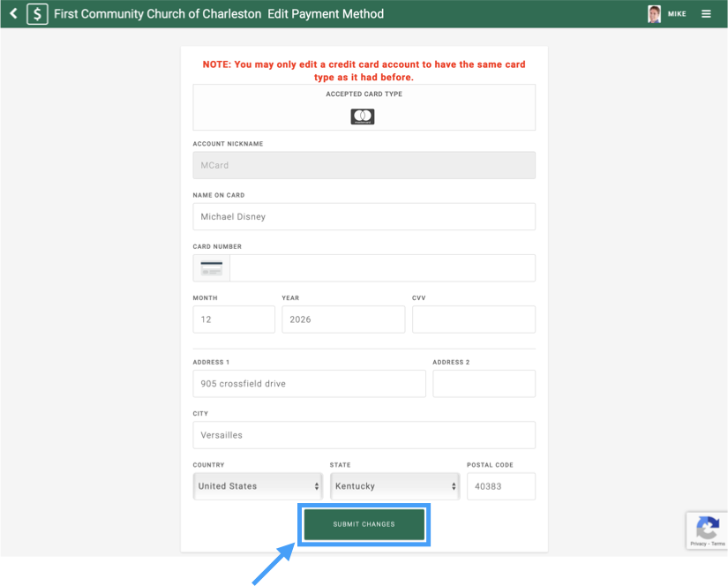This screenshot has height=586, width=728.
Task: Open the reCAPTCHA Privacy link
Action: point(697,544)
